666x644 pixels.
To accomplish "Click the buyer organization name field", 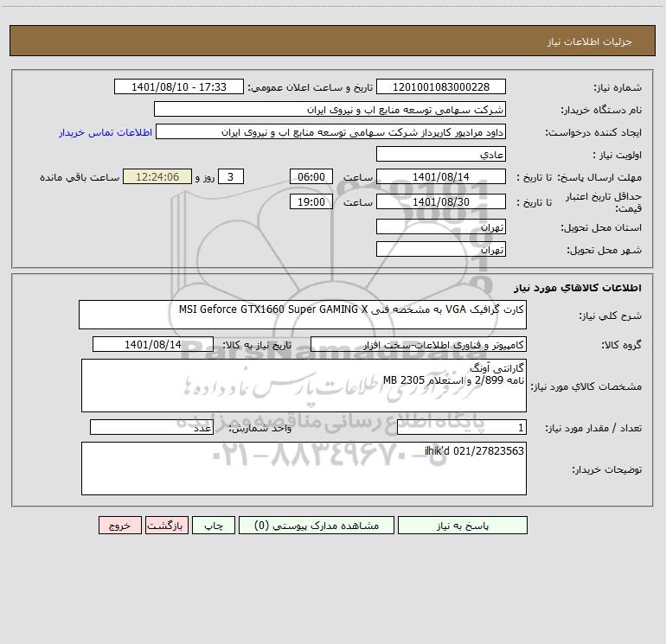I will (330, 109).
